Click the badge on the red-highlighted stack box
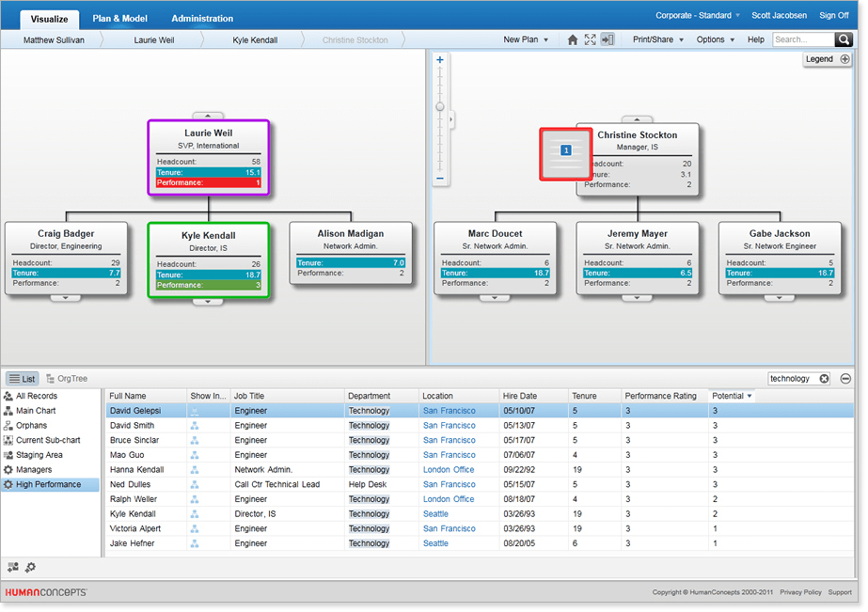This screenshot has width=868, height=612. [566, 150]
